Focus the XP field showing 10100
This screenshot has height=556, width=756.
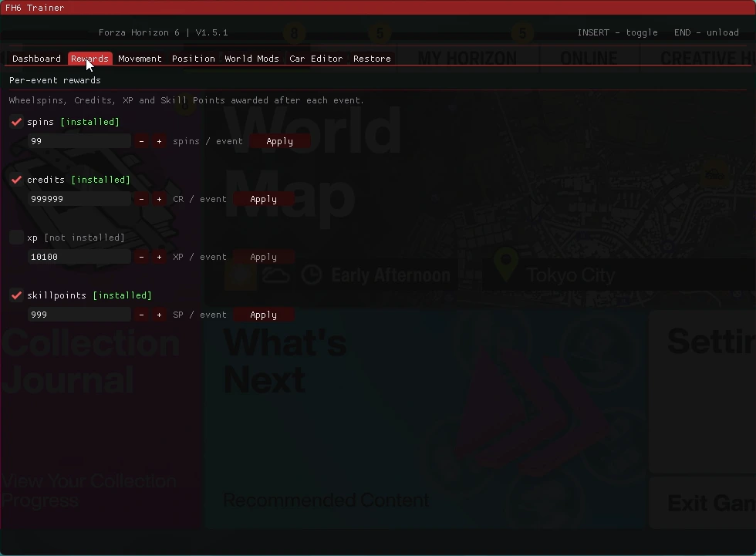(x=79, y=257)
